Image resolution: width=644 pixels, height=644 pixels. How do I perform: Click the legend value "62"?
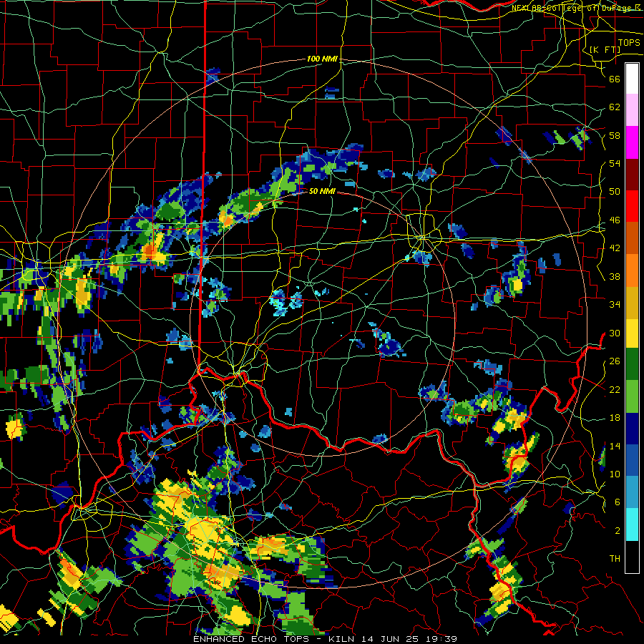coord(615,107)
